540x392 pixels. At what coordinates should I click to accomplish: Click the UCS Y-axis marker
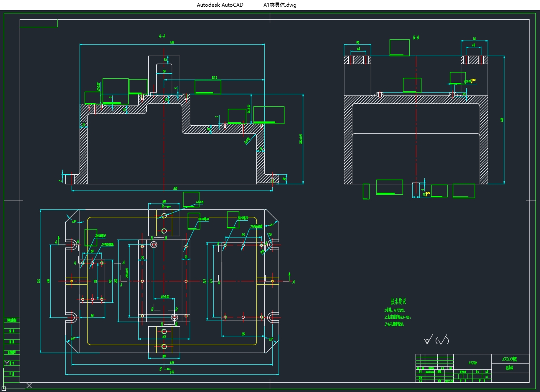click(x=6, y=363)
